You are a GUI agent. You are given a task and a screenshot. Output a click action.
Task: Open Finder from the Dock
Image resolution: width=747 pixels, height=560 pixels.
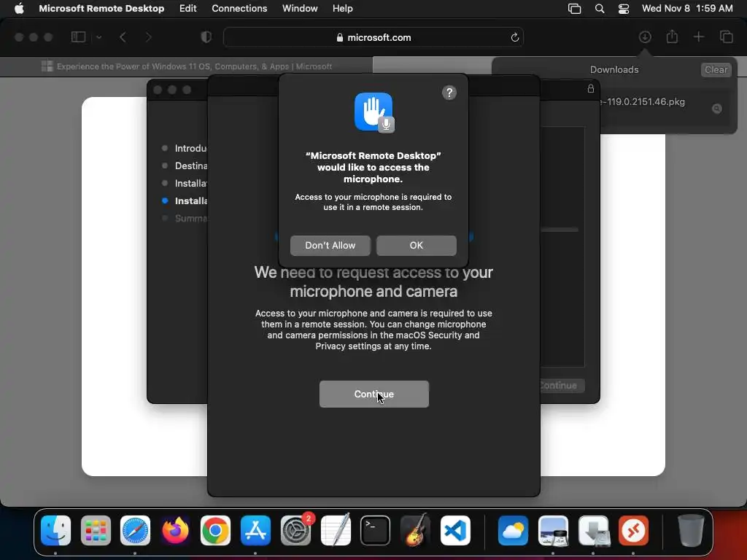coord(55,530)
